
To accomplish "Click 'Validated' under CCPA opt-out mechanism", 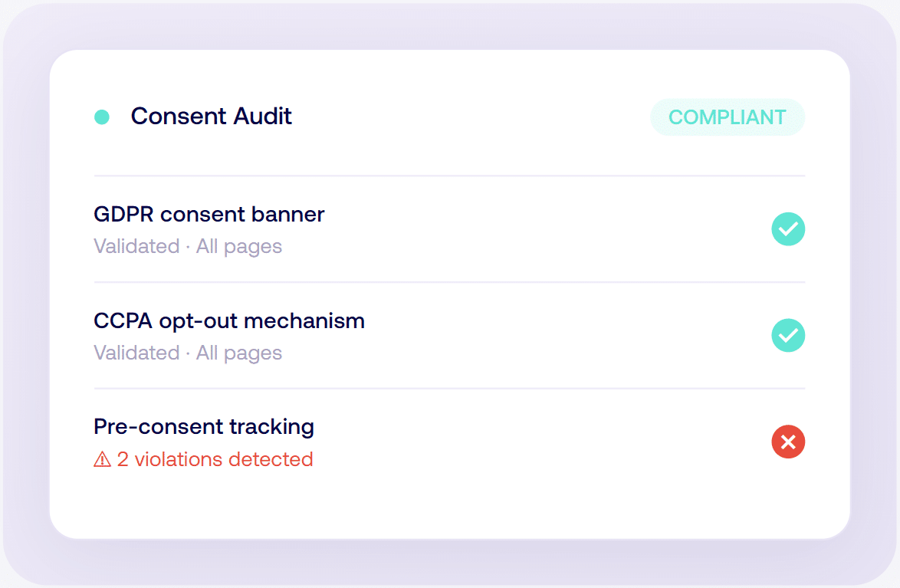I will (136, 353).
